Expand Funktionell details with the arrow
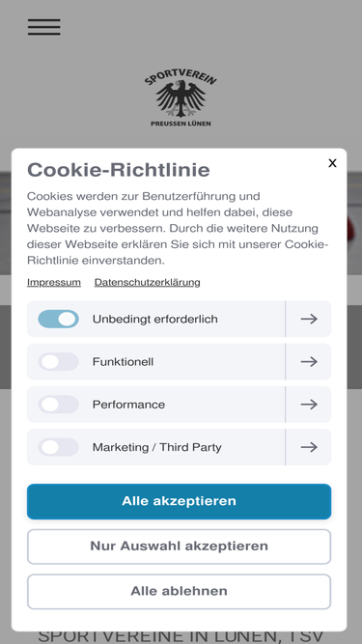This screenshot has height=644, width=362. [x=309, y=362]
